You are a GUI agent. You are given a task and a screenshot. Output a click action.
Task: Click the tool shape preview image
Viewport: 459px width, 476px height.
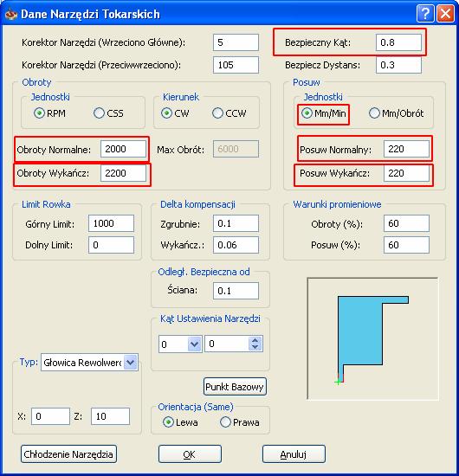click(372, 338)
